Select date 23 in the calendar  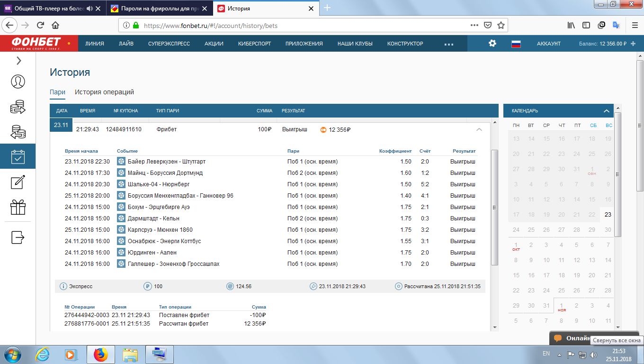[x=608, y=215]
